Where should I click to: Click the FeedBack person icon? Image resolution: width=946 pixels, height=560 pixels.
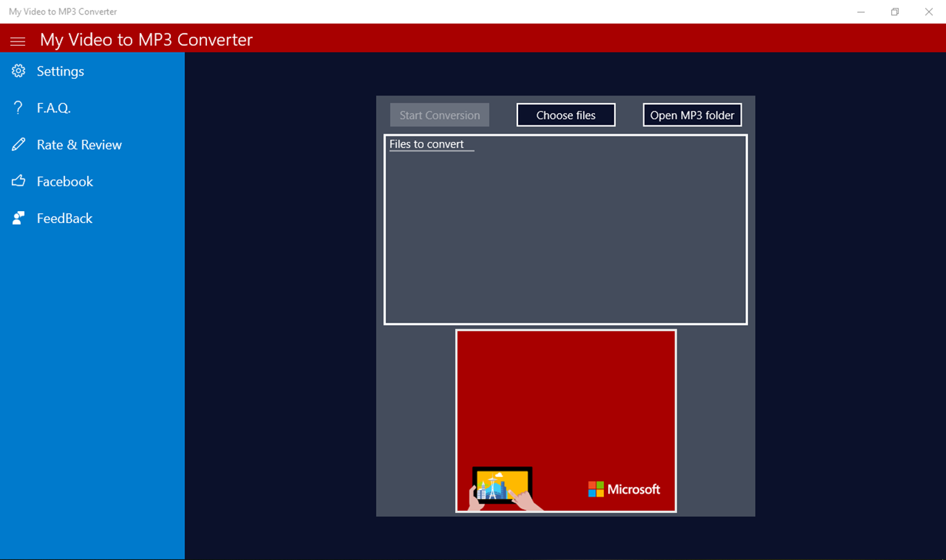19,218
